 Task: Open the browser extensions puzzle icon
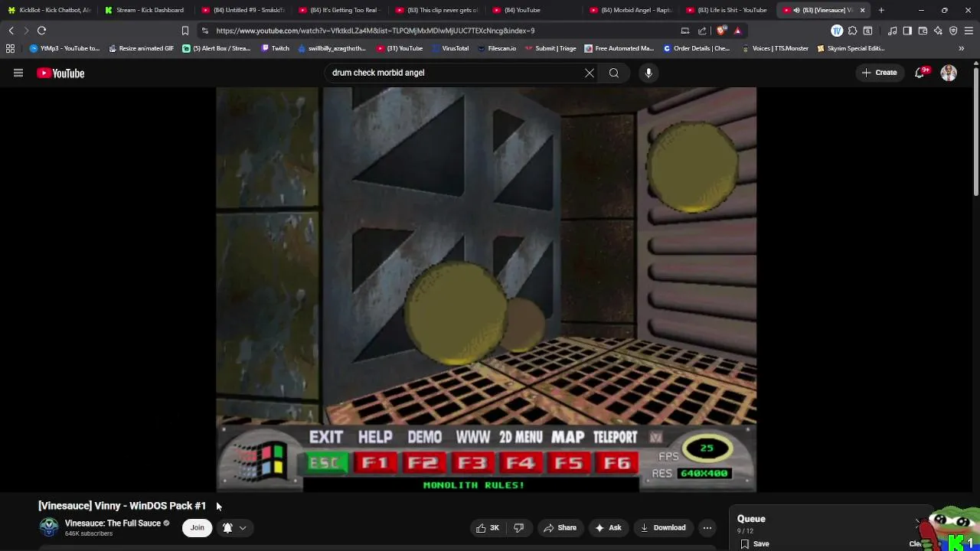(852, 31)
